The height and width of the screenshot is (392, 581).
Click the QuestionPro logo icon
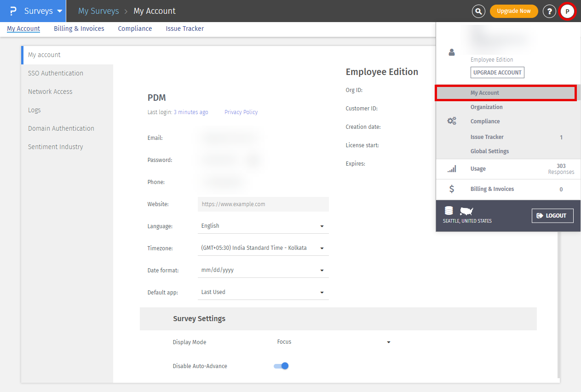tap(13, 11)
